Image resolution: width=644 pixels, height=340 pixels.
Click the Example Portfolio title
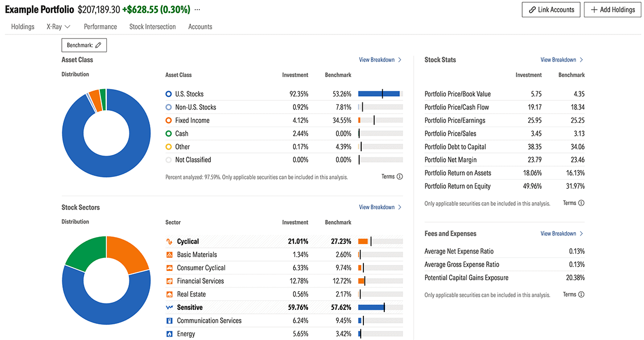click(x=39, y=10)
